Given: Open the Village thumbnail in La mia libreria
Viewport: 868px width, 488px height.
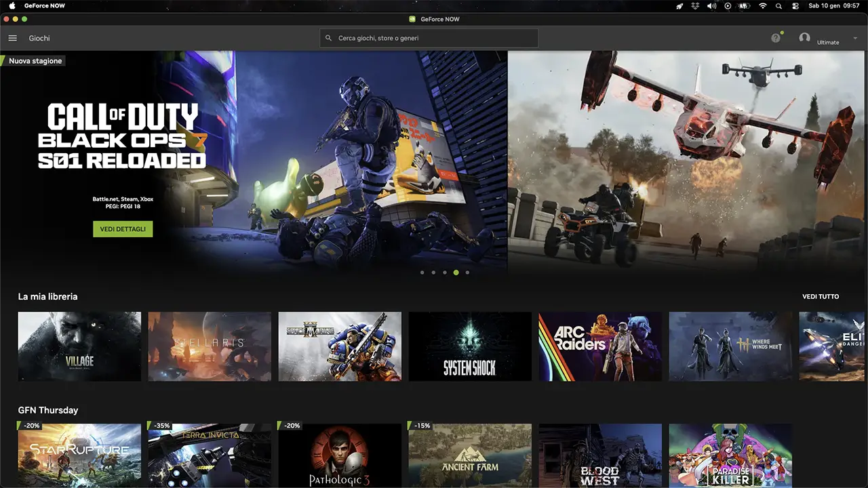Looking at the screenshot, I should tap(79, 346).
